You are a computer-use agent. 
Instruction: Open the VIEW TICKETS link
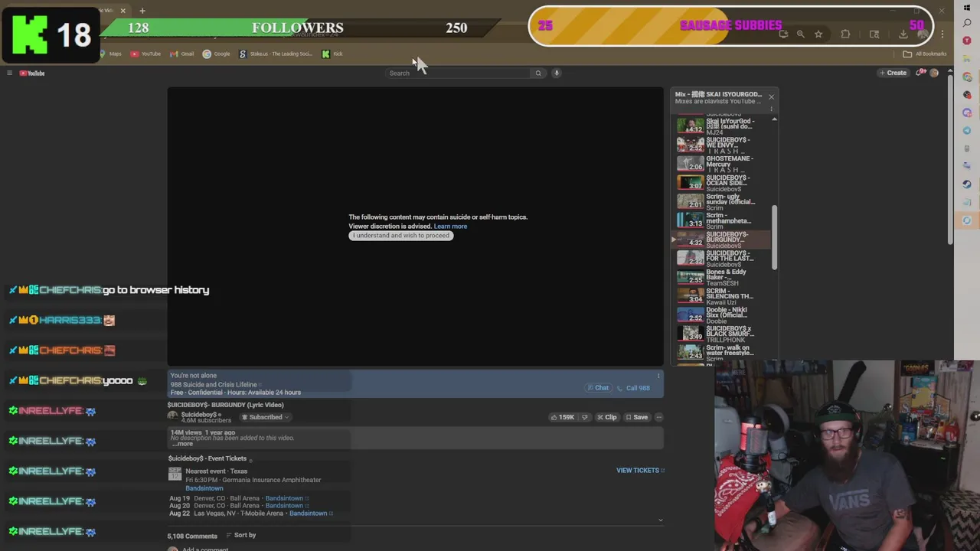point(640,470)
